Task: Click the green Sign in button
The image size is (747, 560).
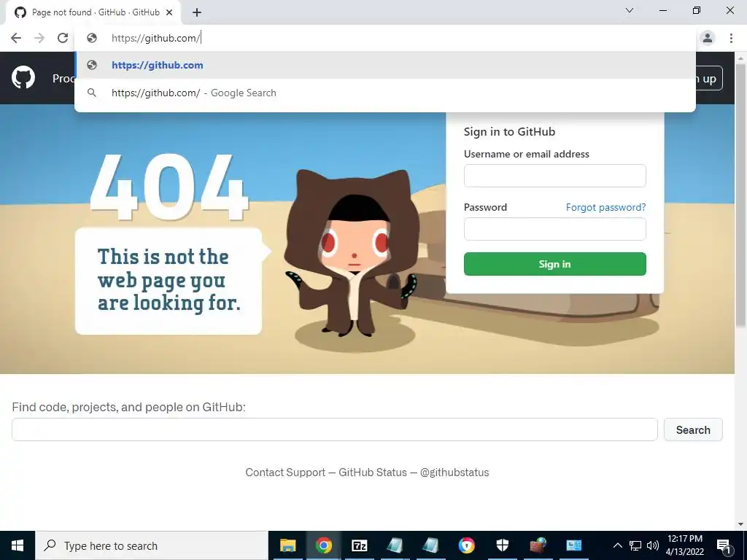Action: point(555,264)
